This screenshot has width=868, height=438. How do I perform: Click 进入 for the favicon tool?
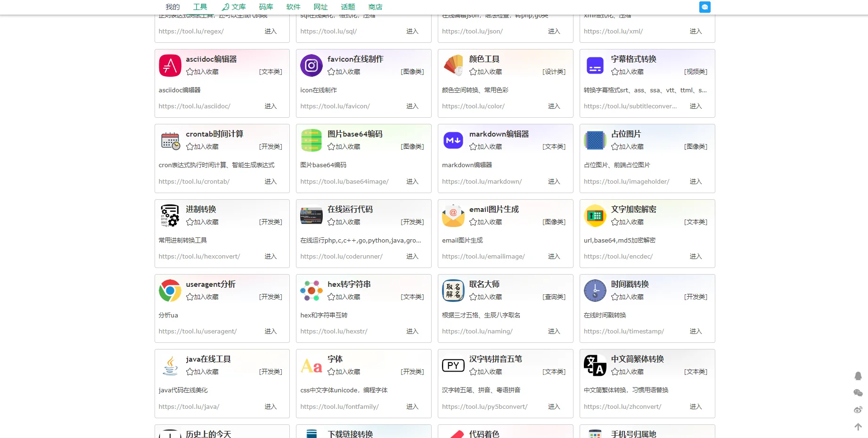[x=413, y=106]
